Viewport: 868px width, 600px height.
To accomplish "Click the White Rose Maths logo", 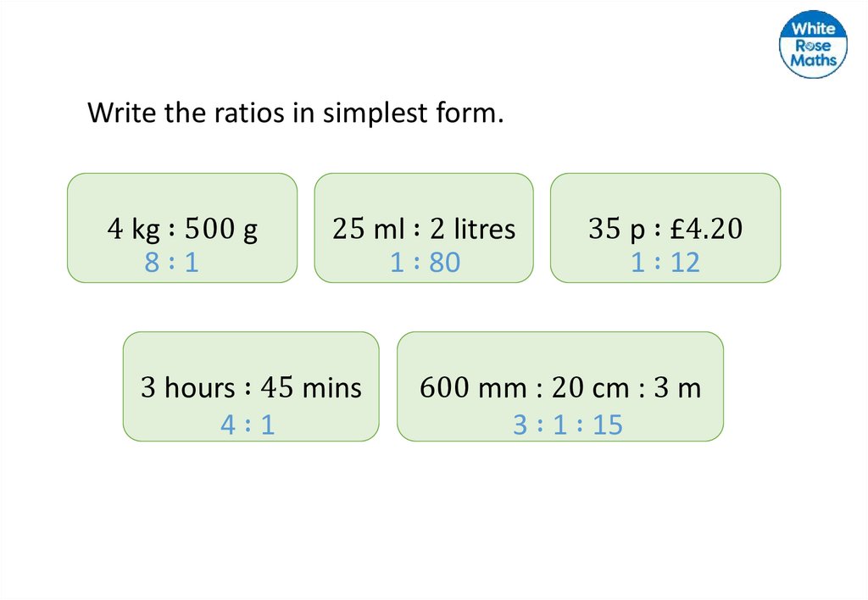I will [x=813, y=44].
